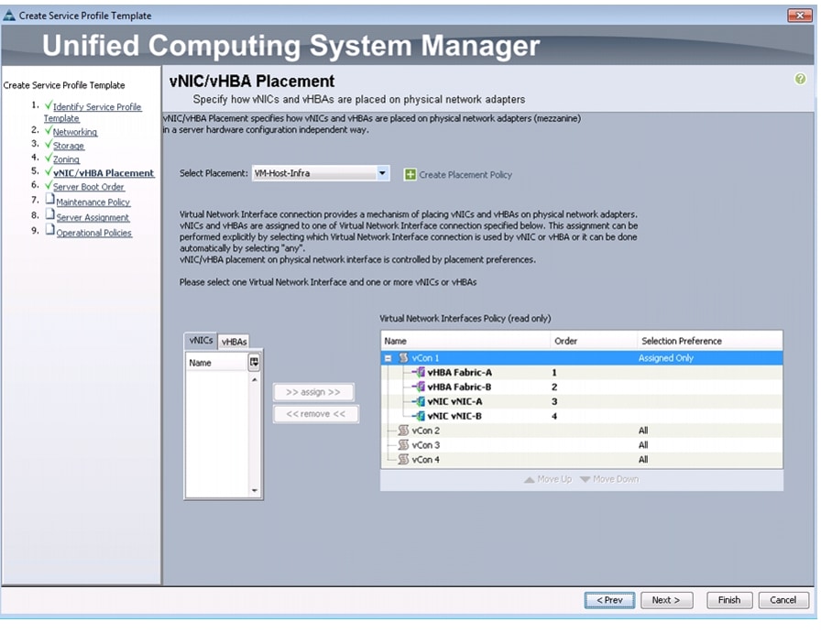The height and width of the screenshot is (644, 821).
Task: Click the remove button
Action: pyautogui.click(x=316, y=414)
